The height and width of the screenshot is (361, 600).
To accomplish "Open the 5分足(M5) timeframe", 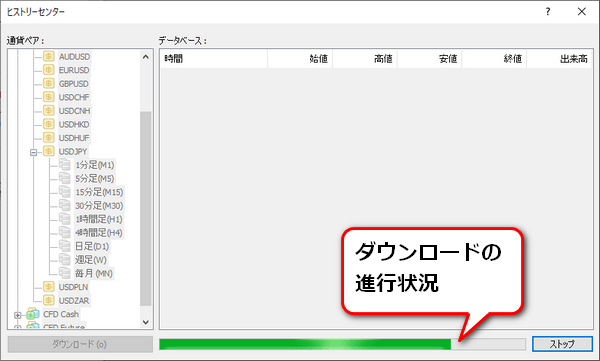I will [95, 179].
